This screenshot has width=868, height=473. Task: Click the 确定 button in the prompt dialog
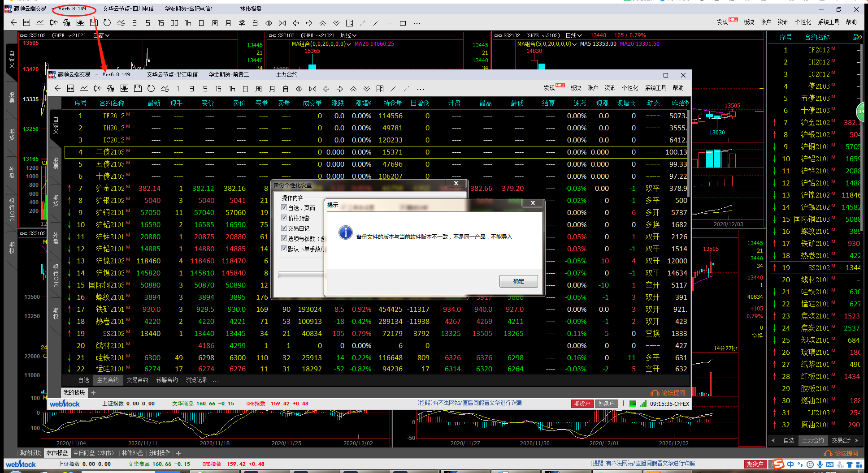pyautogui.click(x=518, y=281)
